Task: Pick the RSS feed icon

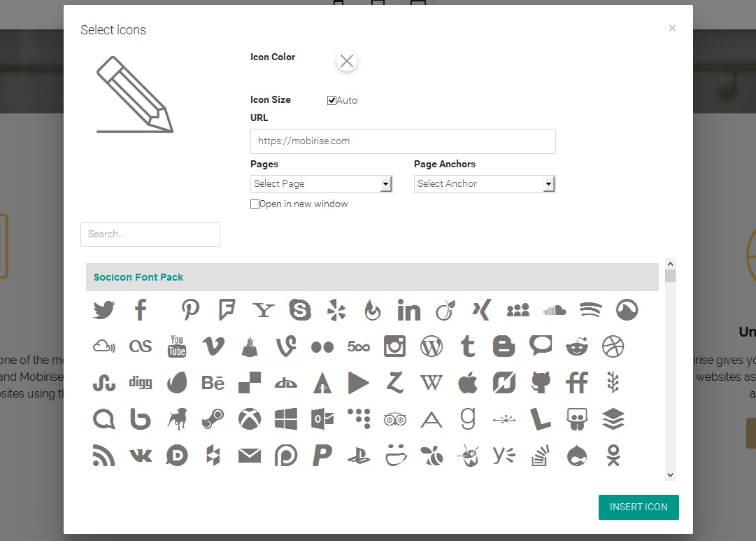Action: pyautogui.click(x=104, y=456)
